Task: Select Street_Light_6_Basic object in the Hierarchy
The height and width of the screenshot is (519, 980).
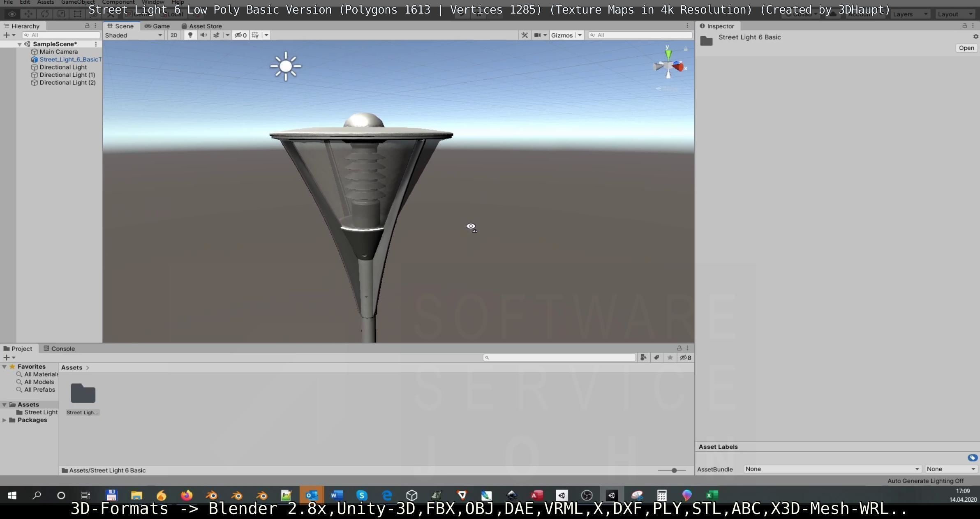Action: pos(70,60)
